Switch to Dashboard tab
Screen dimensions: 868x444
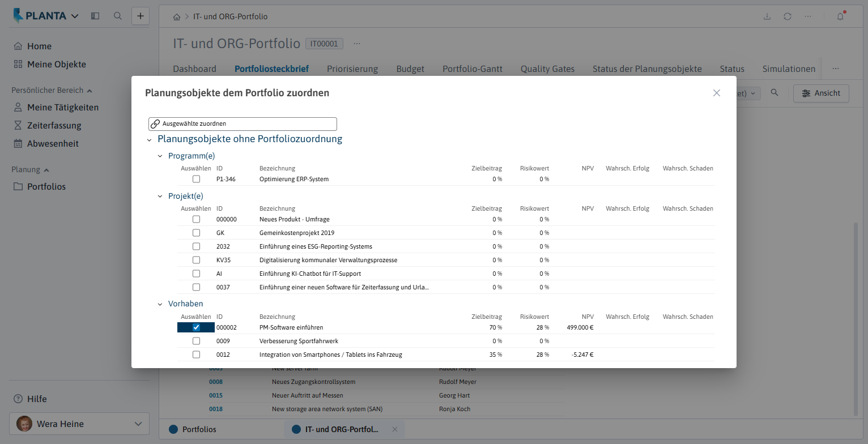[x=194, y=69]
